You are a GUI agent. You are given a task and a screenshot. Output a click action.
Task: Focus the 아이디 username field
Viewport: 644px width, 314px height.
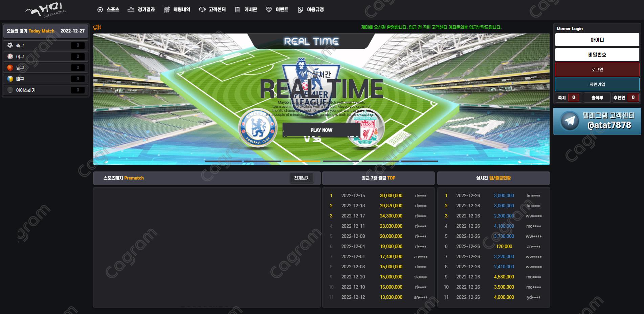597,40
